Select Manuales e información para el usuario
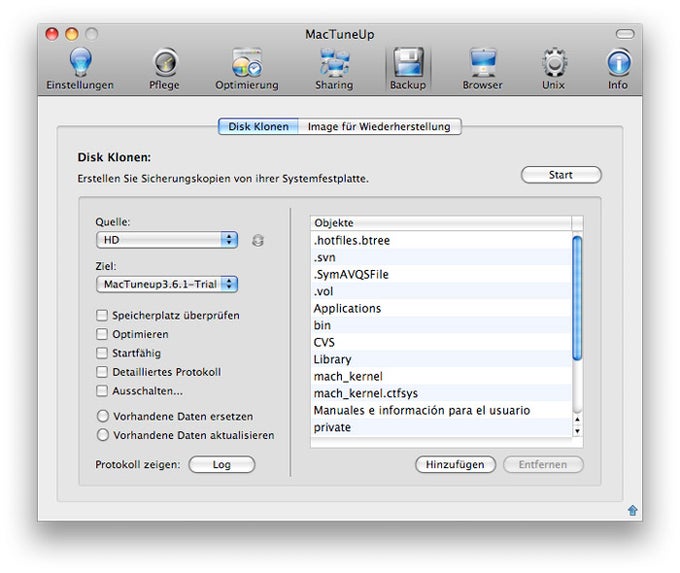Screen dimensions: 680x573 pyautogui.click(x=441, y=410)
